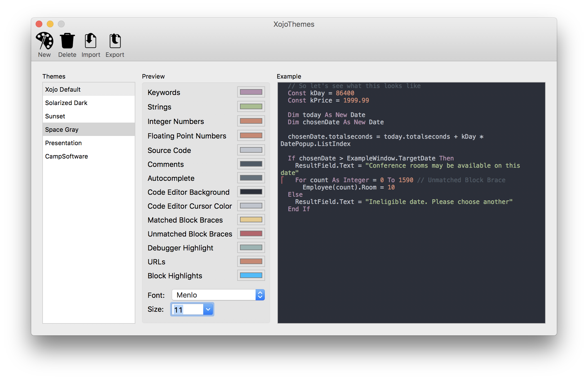Export the current theme

pyautogui.click(x=115, y=45)
